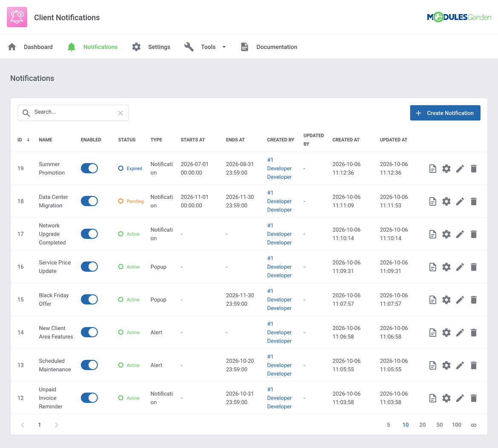Toggle enabled switch for Network Upgrade Completed
Viewport: 498px width, 448px height.
[x=89, y=234]
